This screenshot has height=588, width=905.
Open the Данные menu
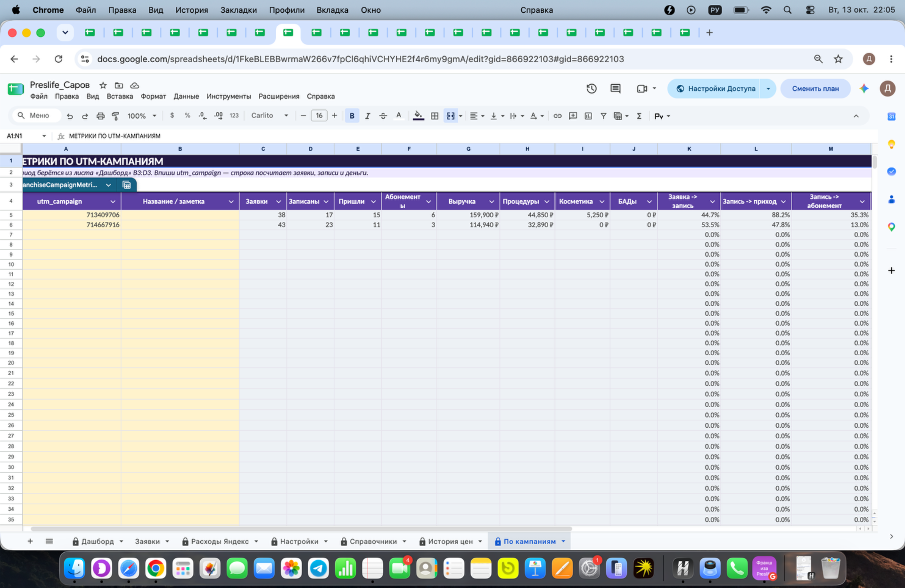point(186,97)
